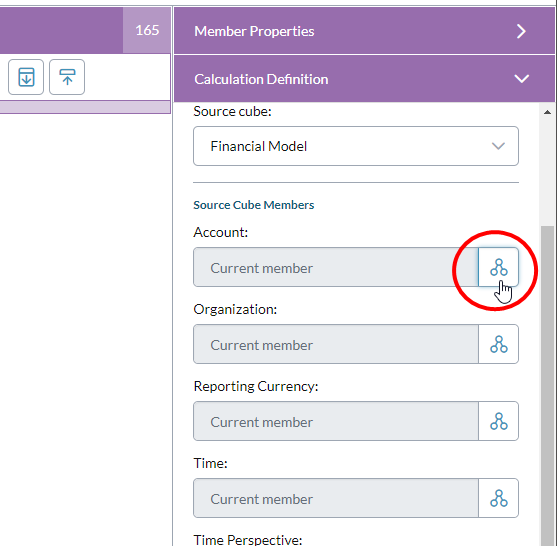Click the upward arrow toolbar icon
The height and width of the screenshot is (546, 557).
tap(67, 77)
